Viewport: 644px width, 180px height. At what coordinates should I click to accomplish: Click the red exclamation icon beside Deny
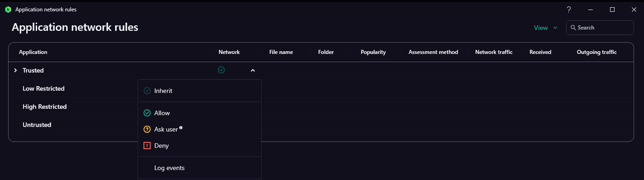tap(147, 146)
